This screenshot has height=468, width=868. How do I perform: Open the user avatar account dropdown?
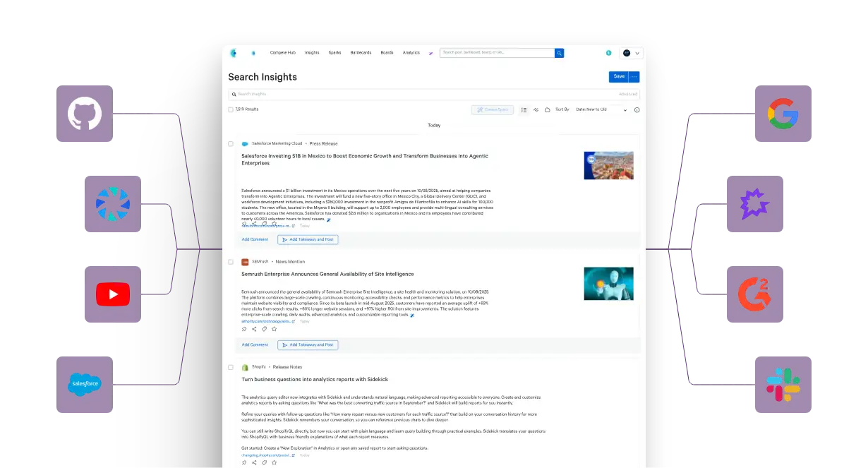631,53
